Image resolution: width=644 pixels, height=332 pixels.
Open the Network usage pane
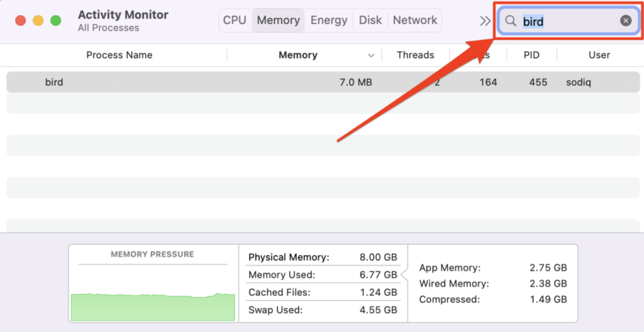(414, 20)
